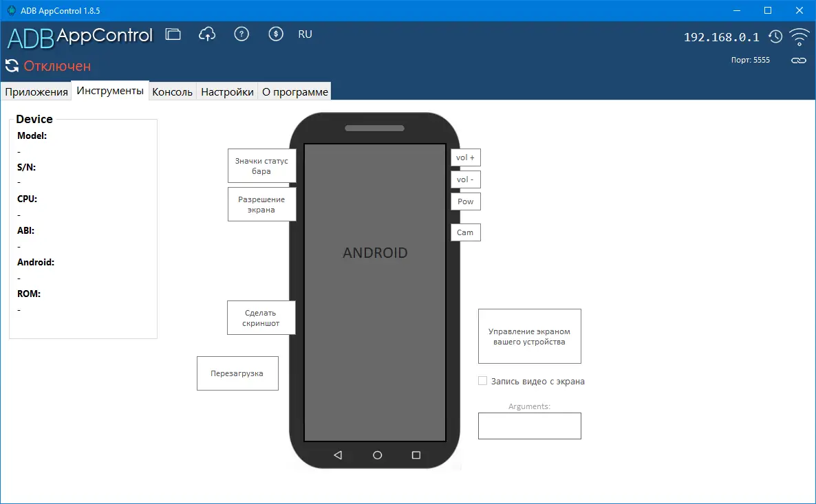Open help question mark icon

[x=241, y=34]
